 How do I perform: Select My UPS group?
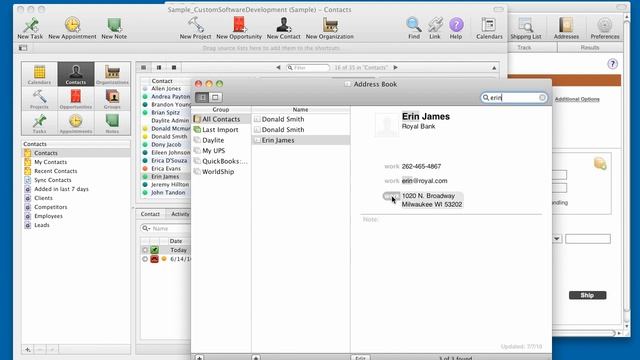[x=221, y=151]
